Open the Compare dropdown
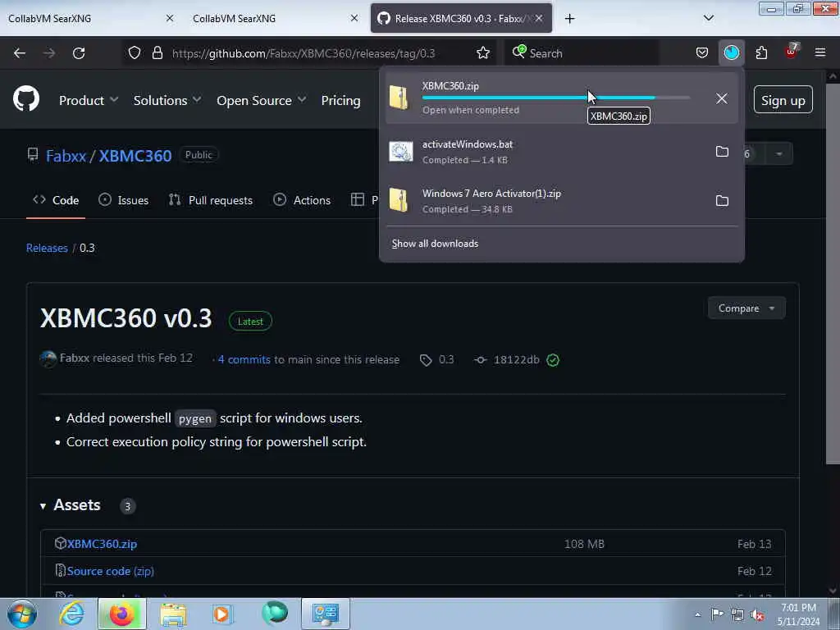The width and height of the screenshot is (840, 630). tap(746, 308)
